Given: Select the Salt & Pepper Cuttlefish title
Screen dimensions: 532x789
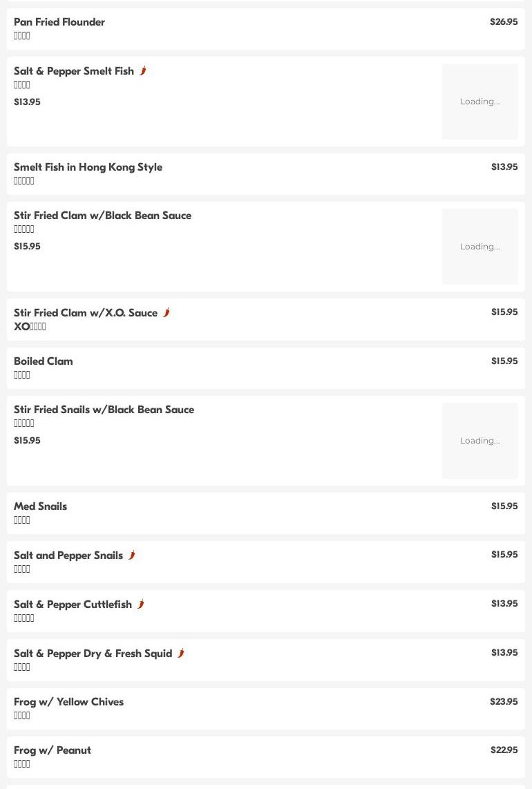Looking at the screenshot, I should tap(73, 605).
